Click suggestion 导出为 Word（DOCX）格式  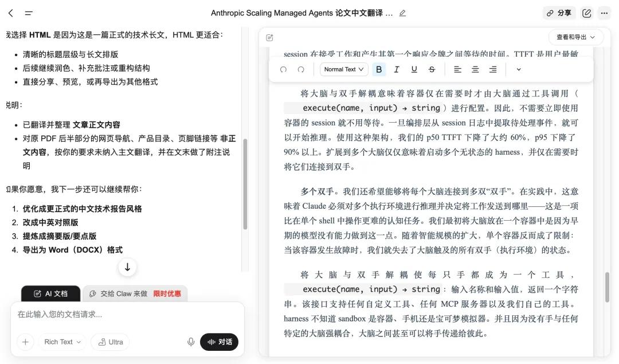(x=73, y=250)
